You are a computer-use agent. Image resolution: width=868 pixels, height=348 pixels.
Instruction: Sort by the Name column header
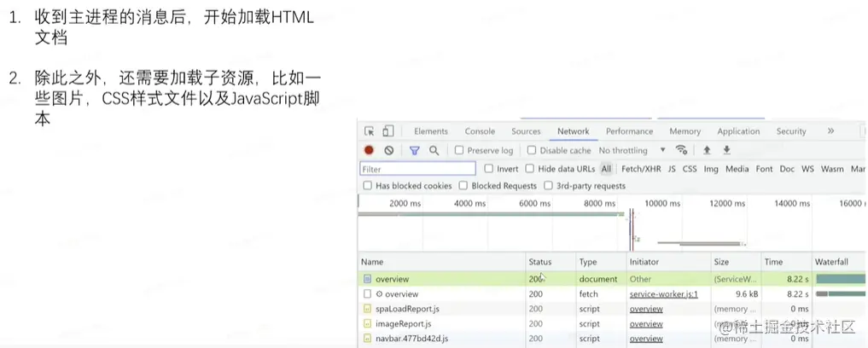[x=442, y=262]
